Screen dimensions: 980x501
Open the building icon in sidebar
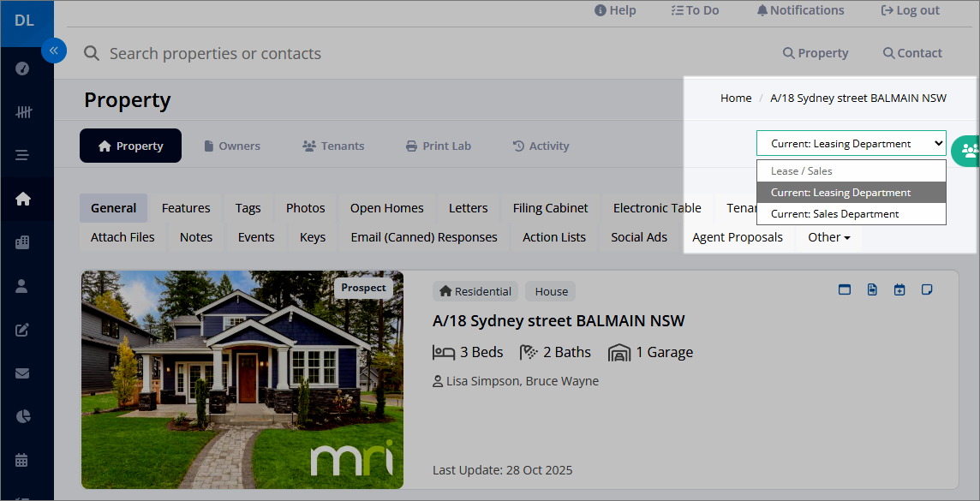tap(22, 243)
